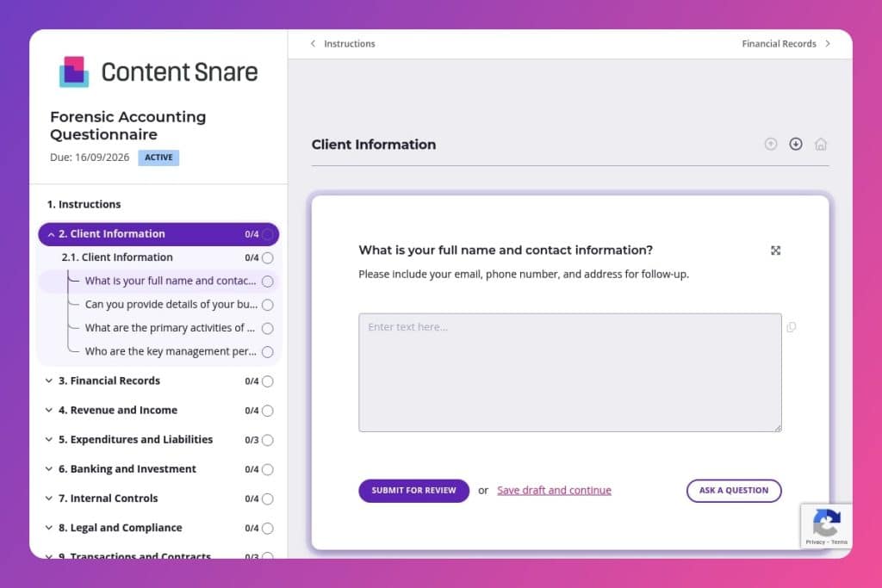882x588 pixels.
Task: Toggle status circle for Legal and Compliance
Action: pos(268,528)
